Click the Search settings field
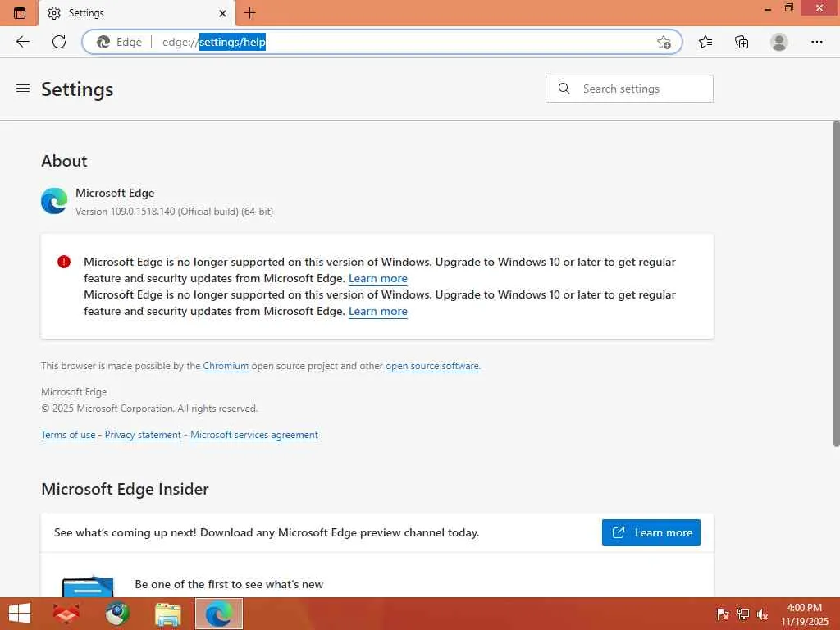 [629, 89]
